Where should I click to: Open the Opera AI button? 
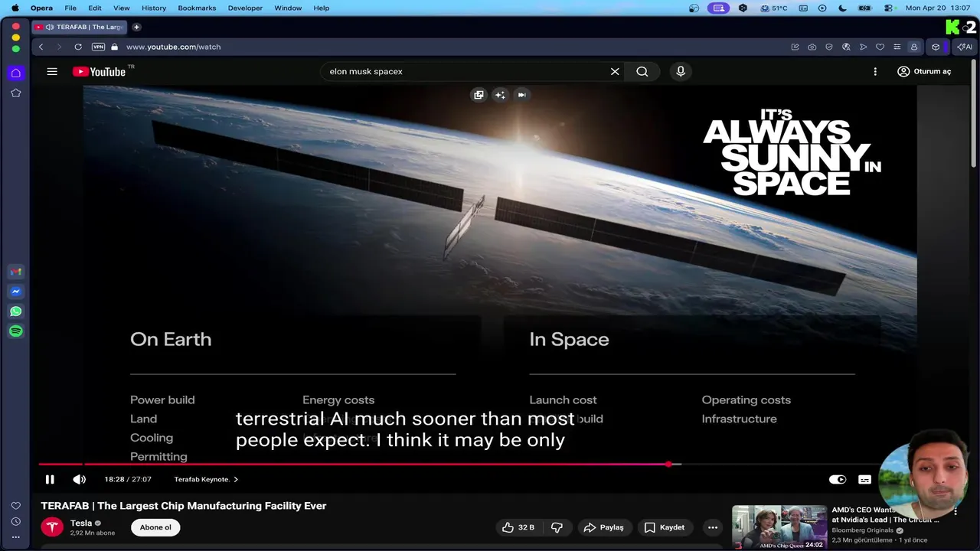point(964,47)
